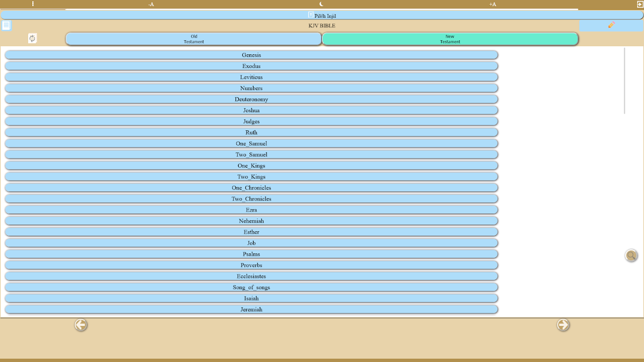Select Psalms
Image resolution: width=644 pixels, height=362 pixels.
[x=251, y=254]
